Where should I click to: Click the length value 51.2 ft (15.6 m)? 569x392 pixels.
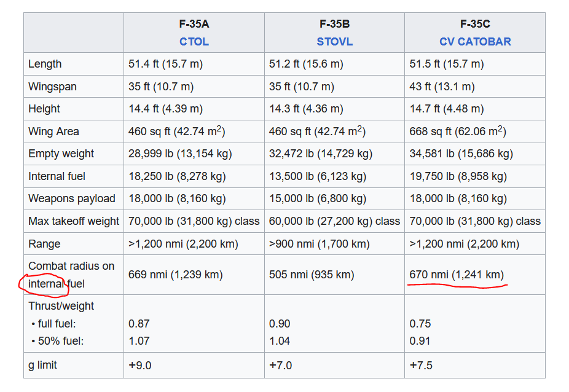click(306, 64)
